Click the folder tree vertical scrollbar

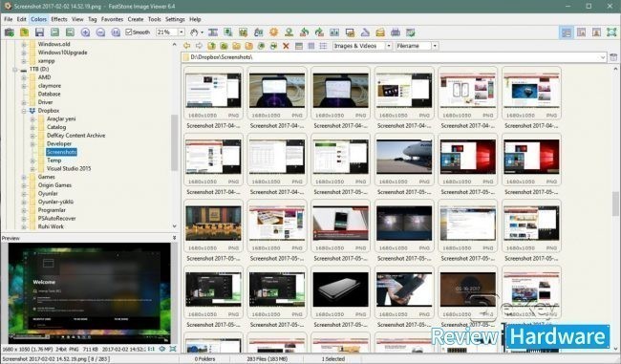coord(174,142)
